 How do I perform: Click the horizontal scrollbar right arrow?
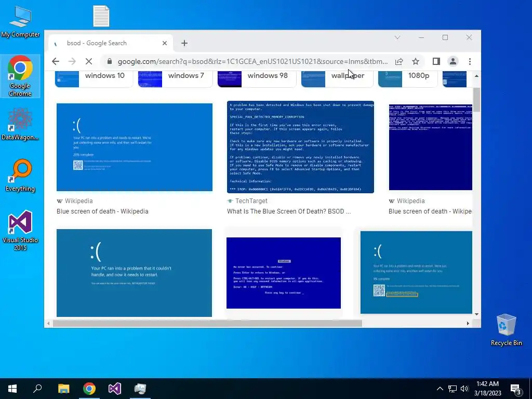point(468,323)
